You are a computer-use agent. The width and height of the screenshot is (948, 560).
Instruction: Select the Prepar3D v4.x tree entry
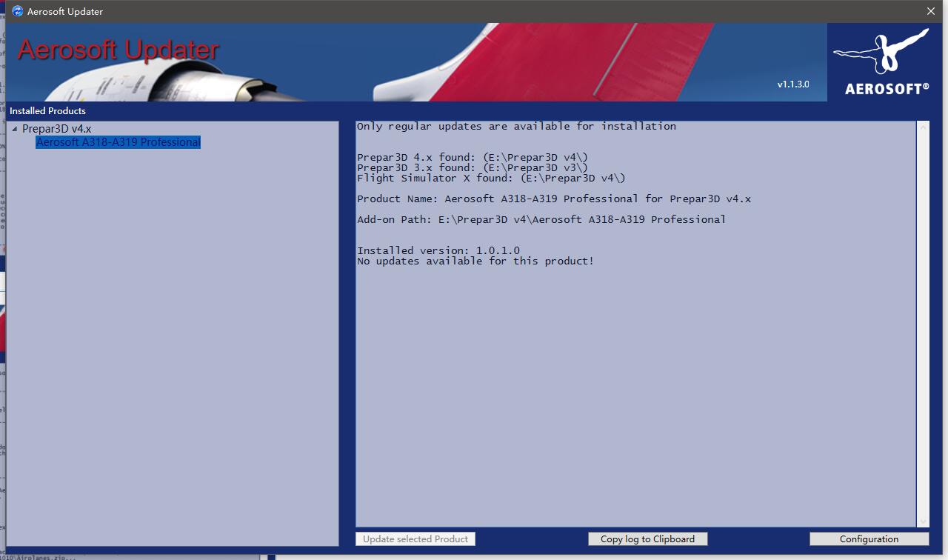tap(57, 129)
